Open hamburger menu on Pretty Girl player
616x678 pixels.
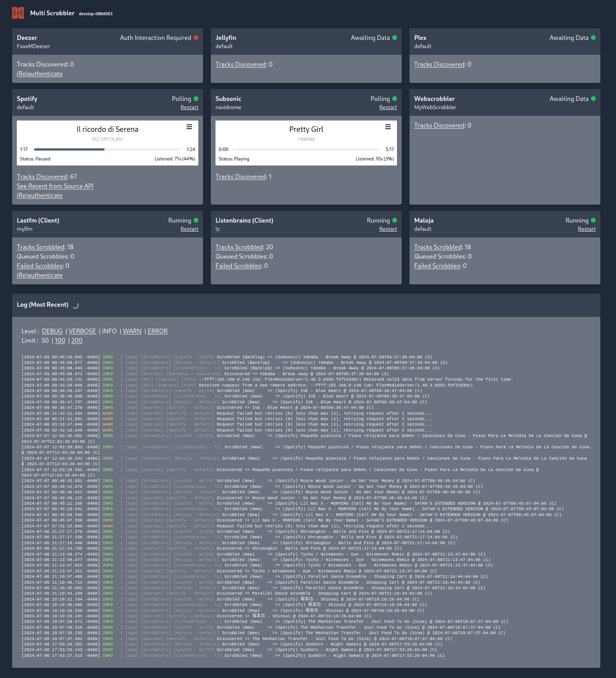tap(388, 127)
